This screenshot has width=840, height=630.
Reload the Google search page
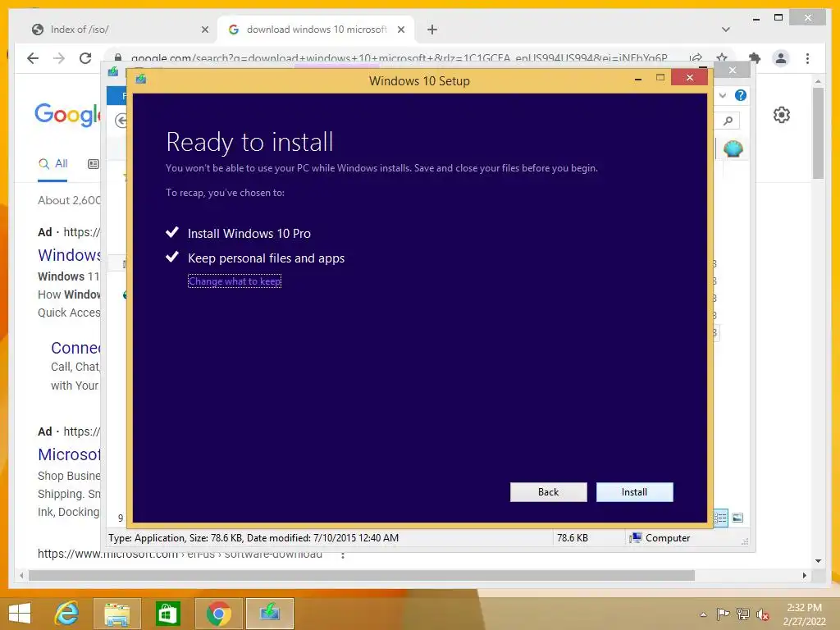pyautogui.click(x=85, y=58)
